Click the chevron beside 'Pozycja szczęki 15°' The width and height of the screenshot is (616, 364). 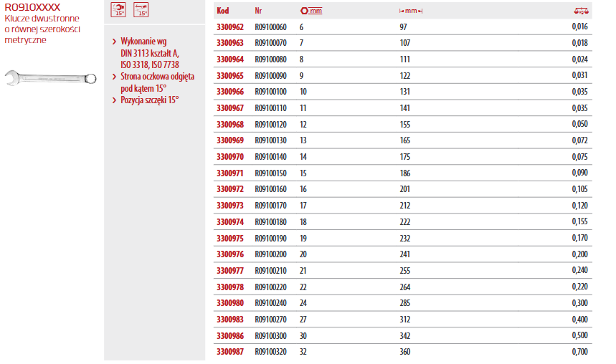[115, 100]
